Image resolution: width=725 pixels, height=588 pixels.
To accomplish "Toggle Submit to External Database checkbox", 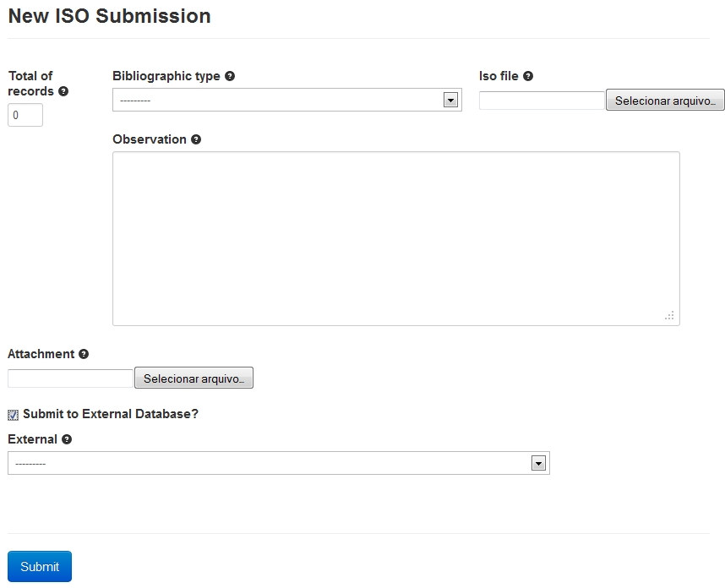I will (x=13, y=415).
